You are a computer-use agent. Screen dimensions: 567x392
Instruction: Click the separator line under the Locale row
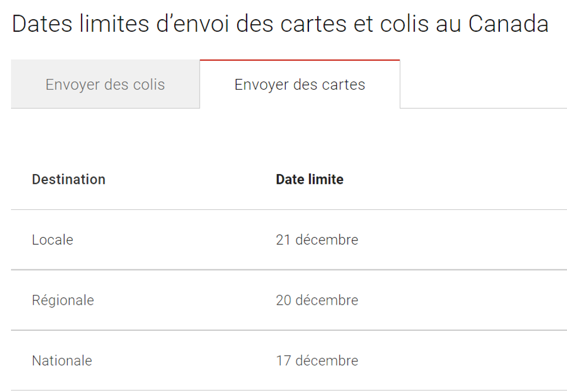coord(283,269)
